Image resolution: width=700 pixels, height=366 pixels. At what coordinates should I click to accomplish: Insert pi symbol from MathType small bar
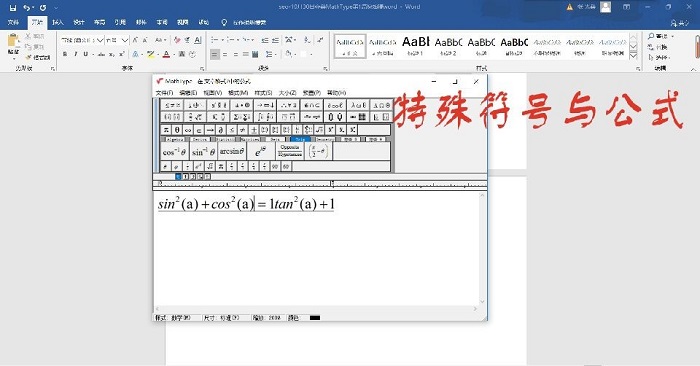(x=166, y=130)
